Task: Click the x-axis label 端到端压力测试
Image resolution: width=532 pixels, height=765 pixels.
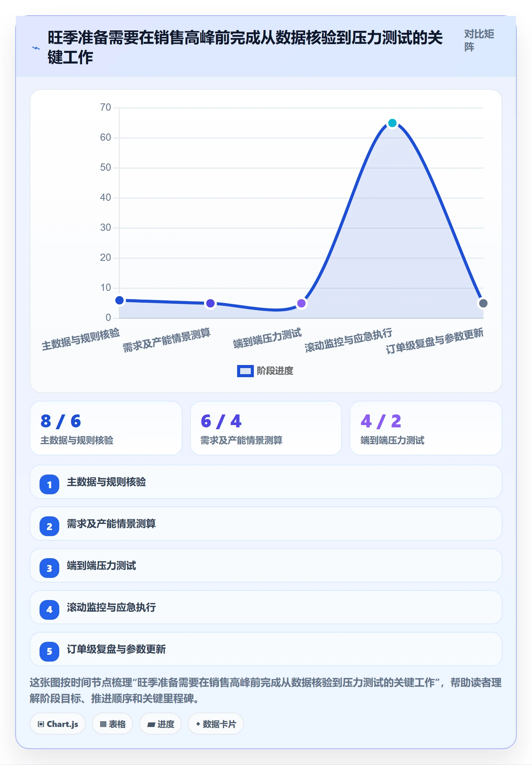Action: pos(267,338)
